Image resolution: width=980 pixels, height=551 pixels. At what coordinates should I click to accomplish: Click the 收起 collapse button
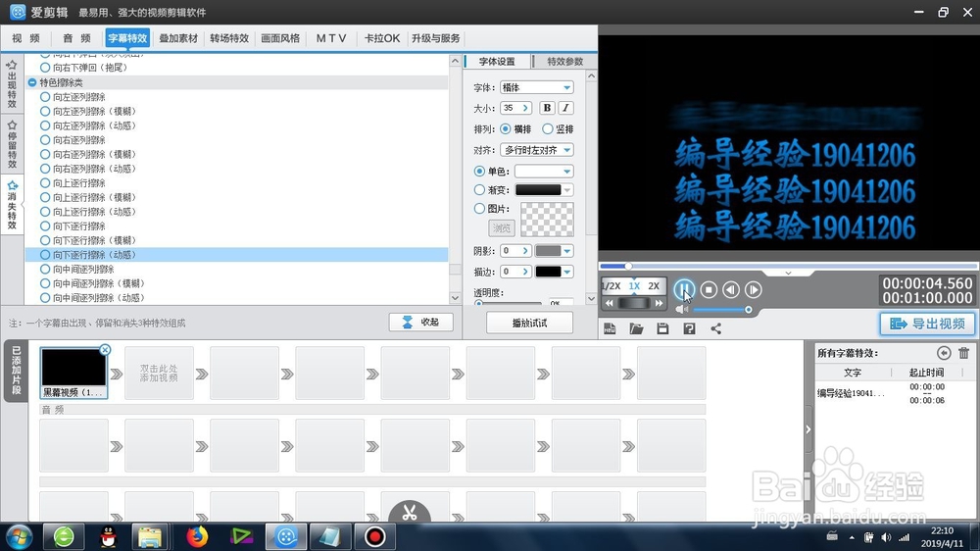click(x=420, y=323)
